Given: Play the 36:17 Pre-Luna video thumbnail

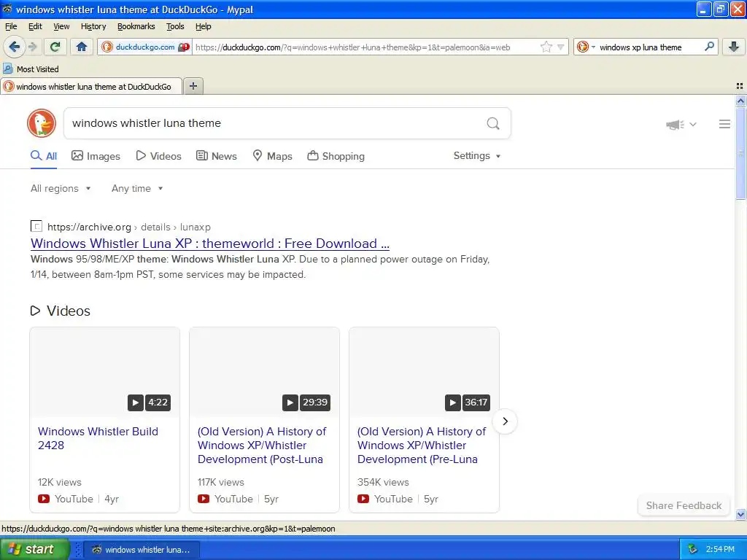Looking at the screenshot, I should point(424,372).
